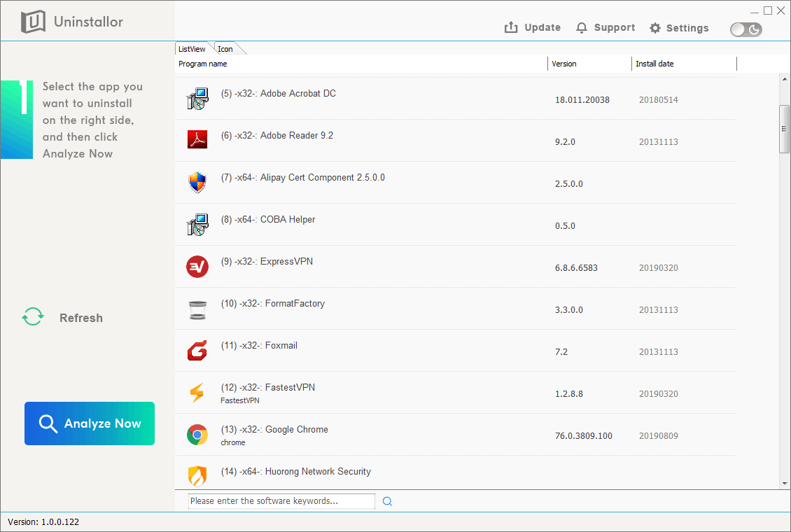791x532 pixels.
Task: Click the Support bell icon
Action: (582, 28)
